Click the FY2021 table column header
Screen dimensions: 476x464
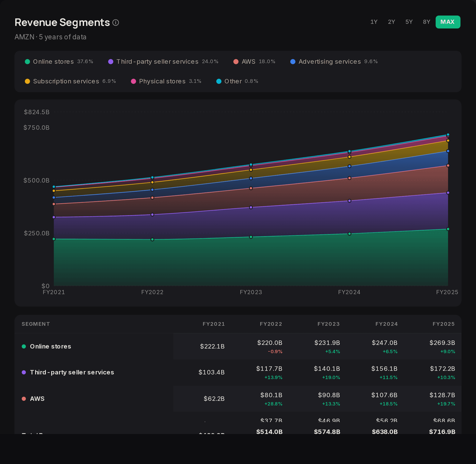(214, 324)
